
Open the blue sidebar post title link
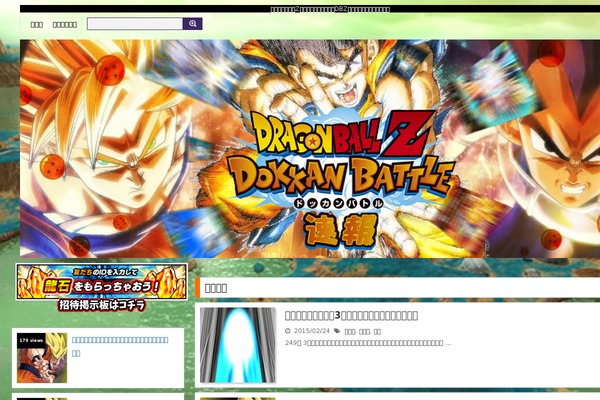[120, 346]
